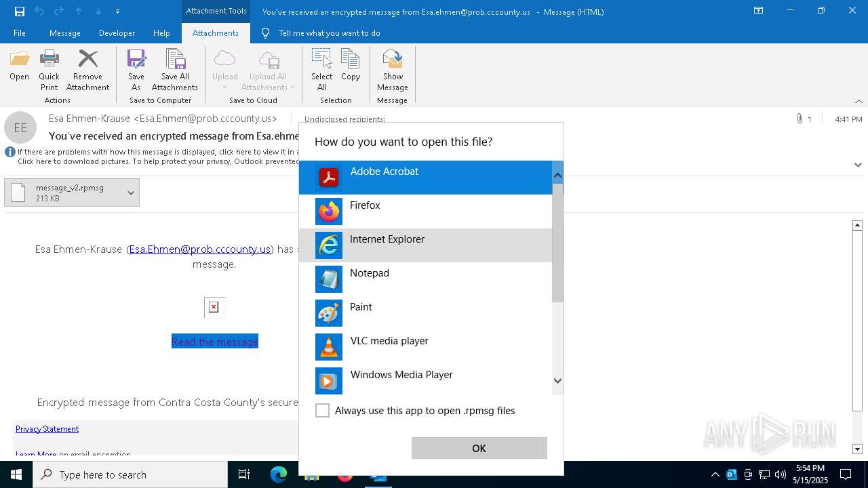Click Undo arrow in quick access toolbar
This screenshot has height=488, width=868.
pyautogui.click(x=39, y=12)
